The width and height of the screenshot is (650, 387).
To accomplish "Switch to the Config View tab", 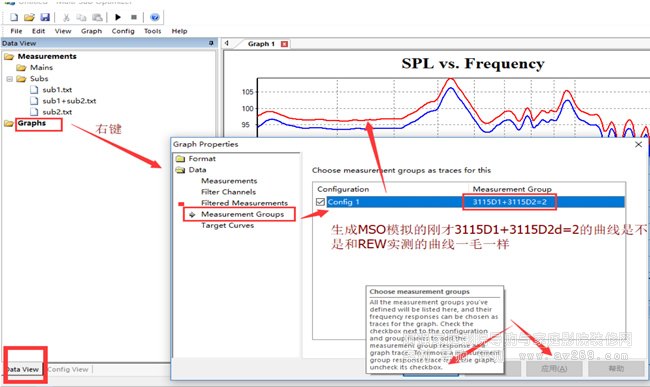I will point(68,369).
